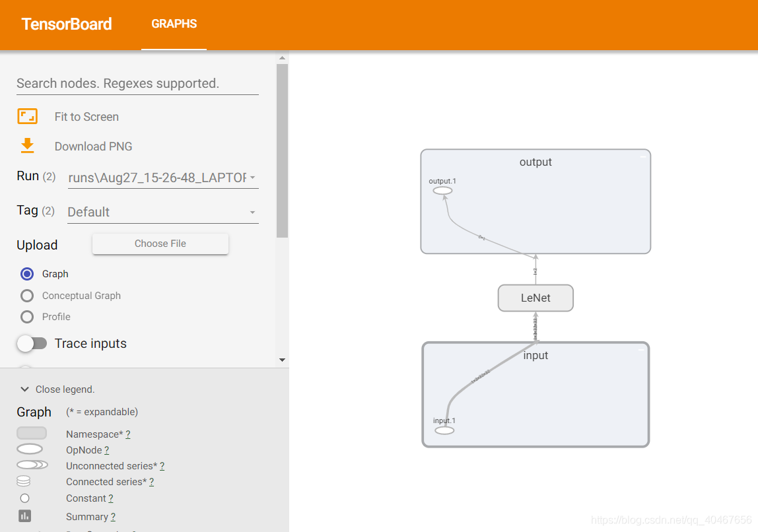Screen dimensions: 758x532
Task: Open the Connected series help link
Action: click(x=151, y=482)
